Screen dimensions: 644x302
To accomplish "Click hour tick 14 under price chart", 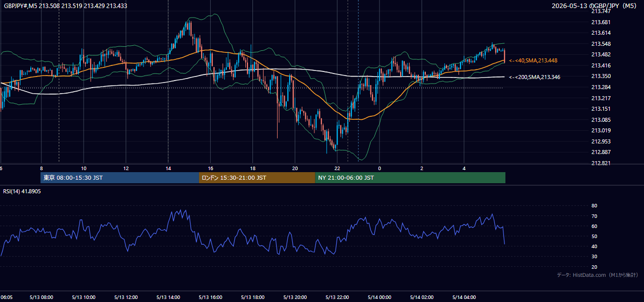I will (x=168, y=169).
